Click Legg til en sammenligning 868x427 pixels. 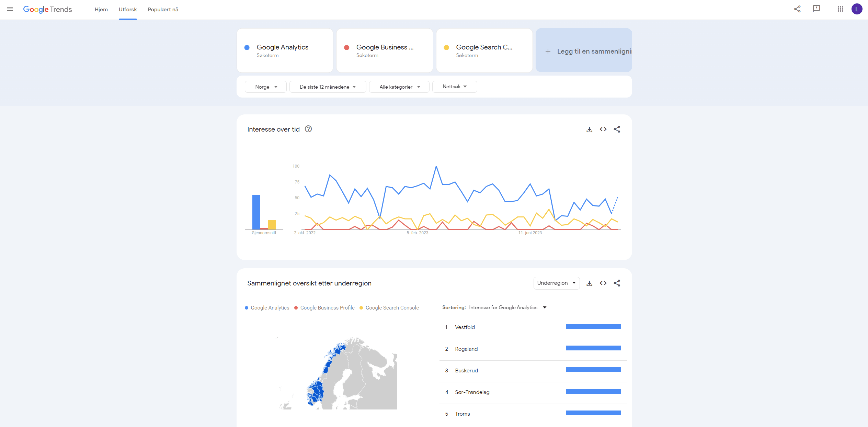584,51
